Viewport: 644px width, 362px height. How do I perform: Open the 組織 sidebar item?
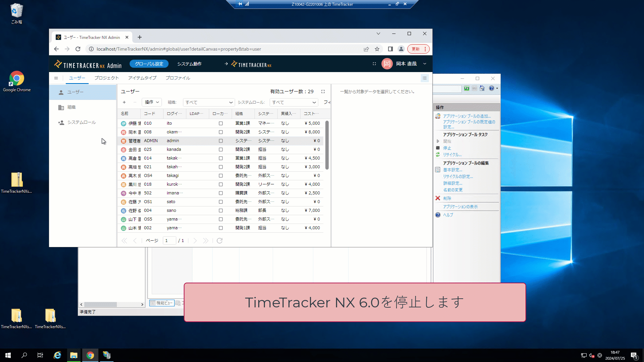coord(71,107)
